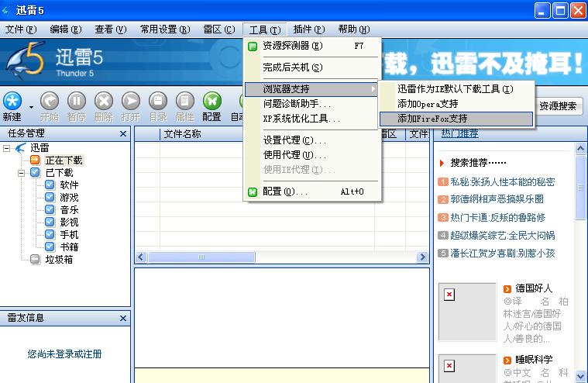Click the 睡眠科学 movie thumbnail
Viewport: 588px width, 383px height.
click(x=467, y=369)
